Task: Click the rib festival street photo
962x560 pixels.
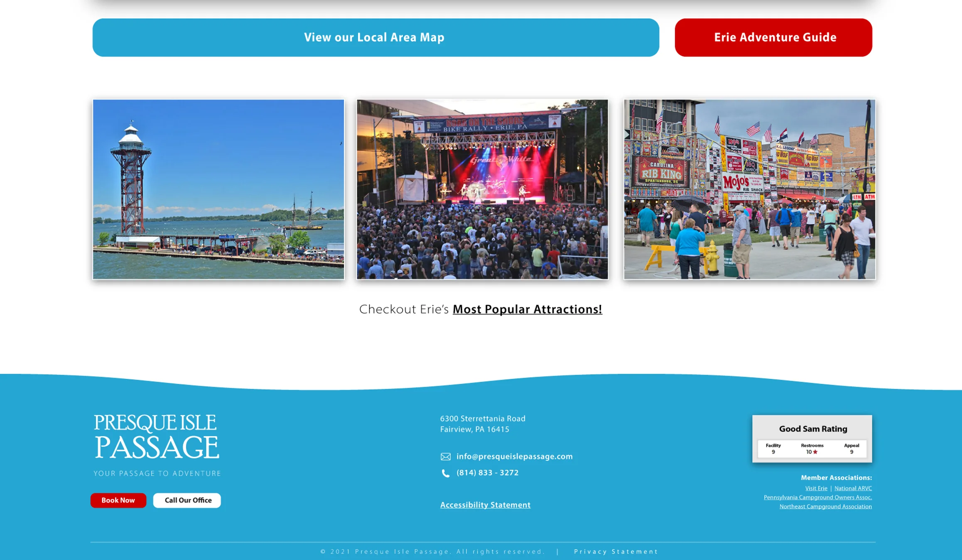Action: tap(749, 189)
